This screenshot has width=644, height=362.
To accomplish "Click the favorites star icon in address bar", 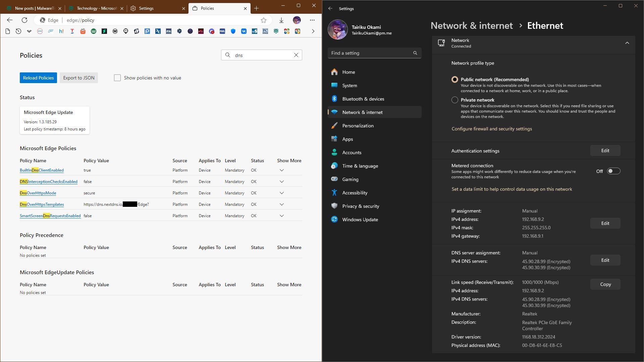I will tap(264, 20).
